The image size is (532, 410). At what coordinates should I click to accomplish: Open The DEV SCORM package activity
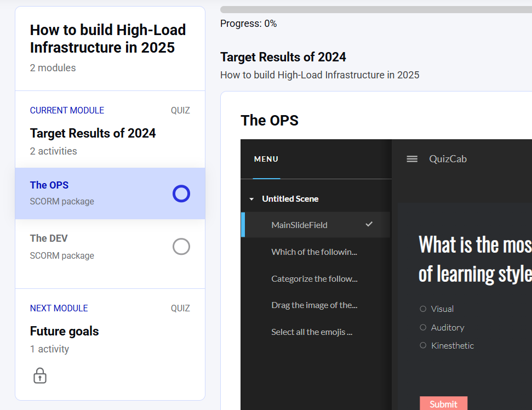pyautogui.click(x=110, y=247)
